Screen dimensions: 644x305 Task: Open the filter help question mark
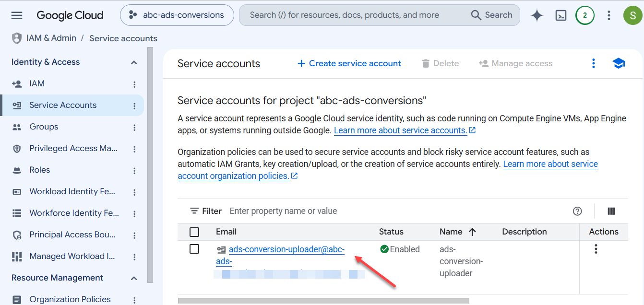577,211
